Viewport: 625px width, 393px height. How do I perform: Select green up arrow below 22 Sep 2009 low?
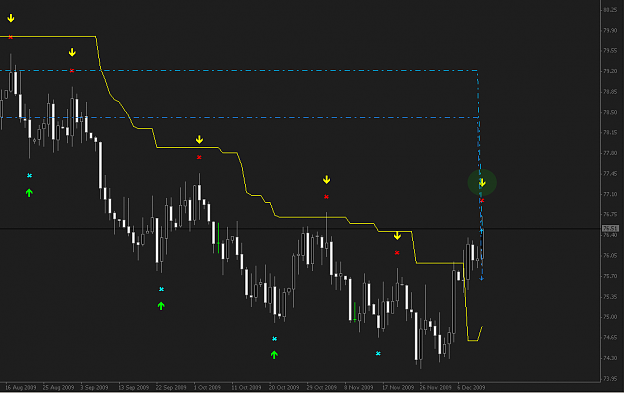(161, 306)
